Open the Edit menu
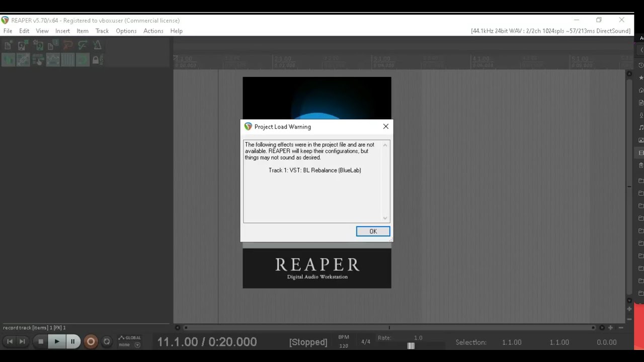The height and width of the screenshot is (362, 644). (x=24, y=31)
